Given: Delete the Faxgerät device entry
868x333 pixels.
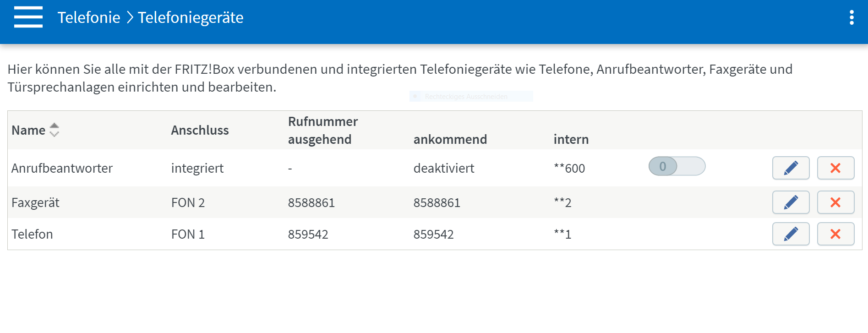Looking at the screenshot, I should tap(835, 202).
